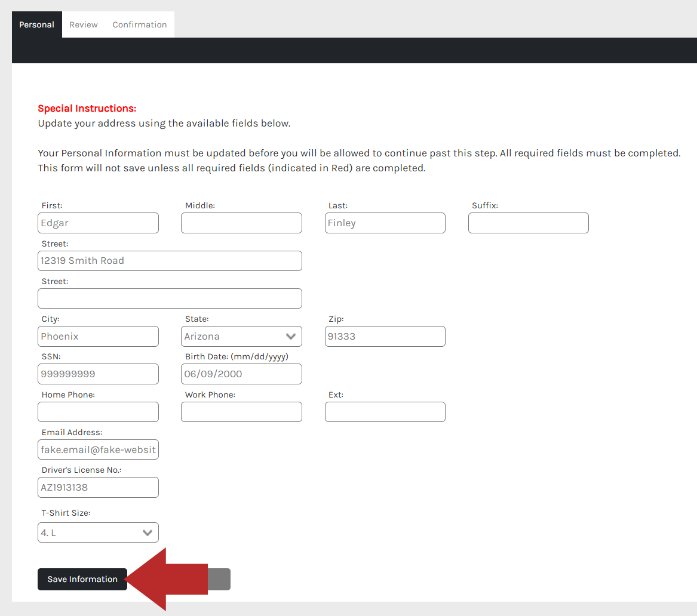697x616 pixels.
Task: Click the Birth Date (mm/dd/yyyy) label
Action: coord(237,356)
